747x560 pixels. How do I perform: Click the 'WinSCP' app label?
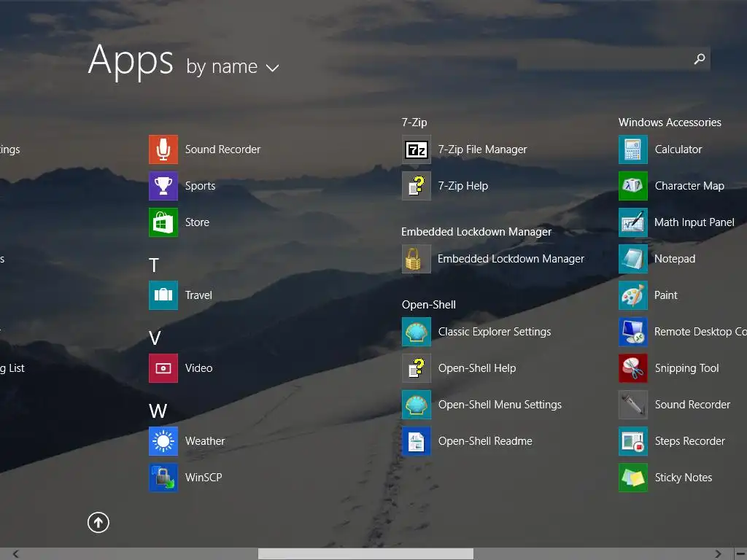204,477
